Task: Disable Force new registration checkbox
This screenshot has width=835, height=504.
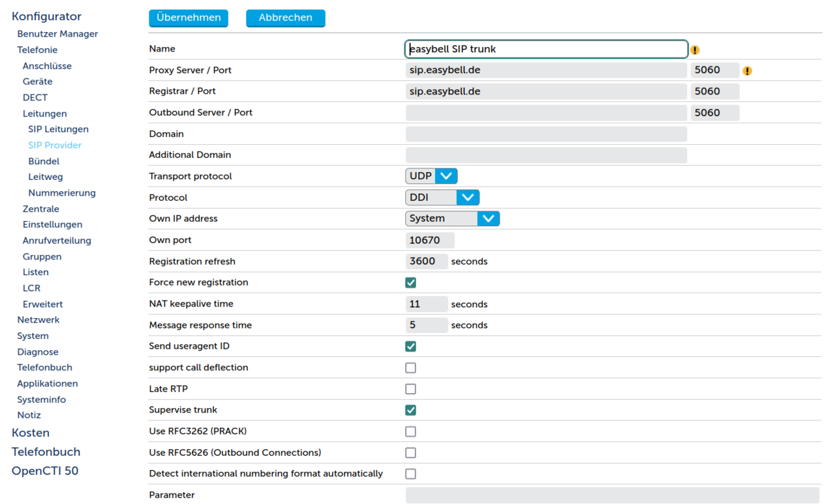Action: [410, 283]
